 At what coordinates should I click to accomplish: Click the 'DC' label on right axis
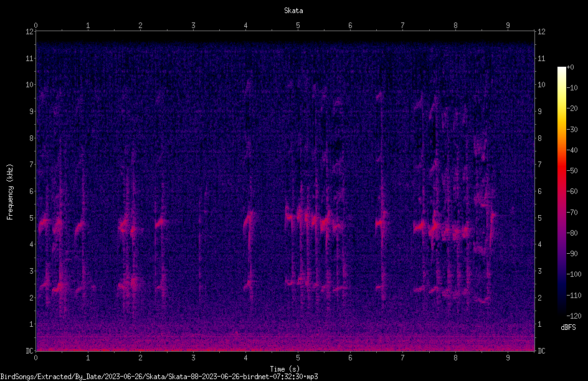pos(541,350)
